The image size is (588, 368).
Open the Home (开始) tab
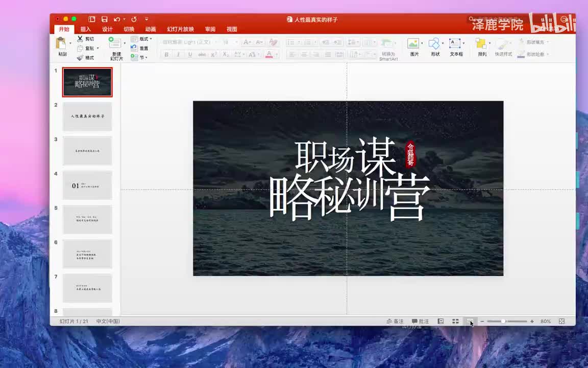(x=64, y=29)
